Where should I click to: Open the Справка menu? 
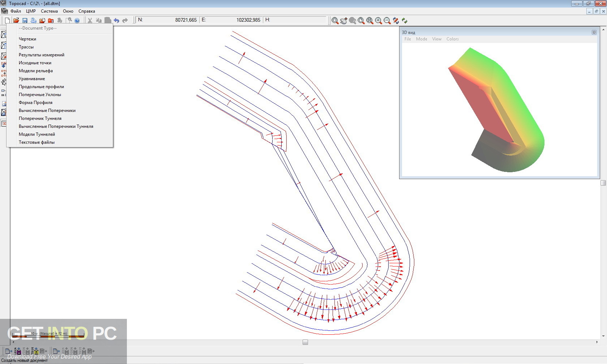[87, 11]
